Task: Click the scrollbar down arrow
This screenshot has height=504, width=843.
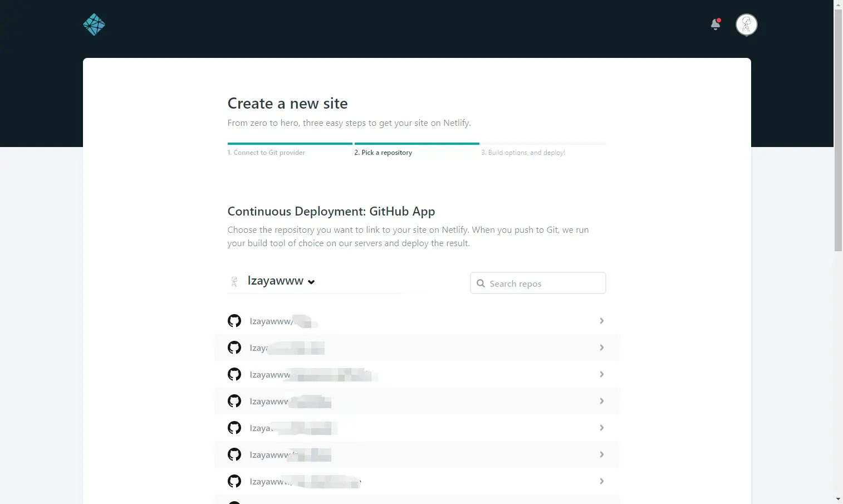Action: click(x=838, y=499)
